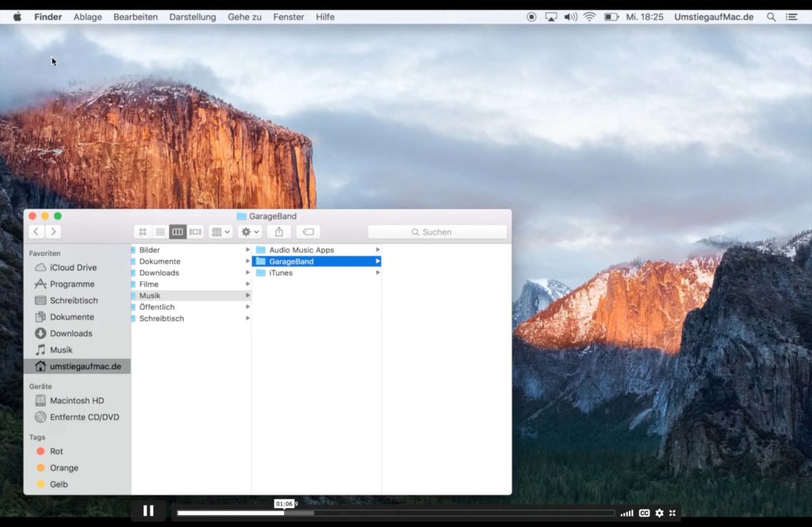This screenshot has height=527, width=812.
Task: Select Schreibtisch in sidebar
Action: click(77, 301)
